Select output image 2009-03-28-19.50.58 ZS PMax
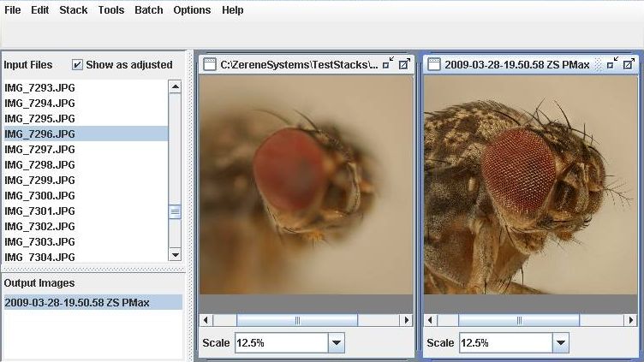The image size is (644, 362). pos(92,302)
